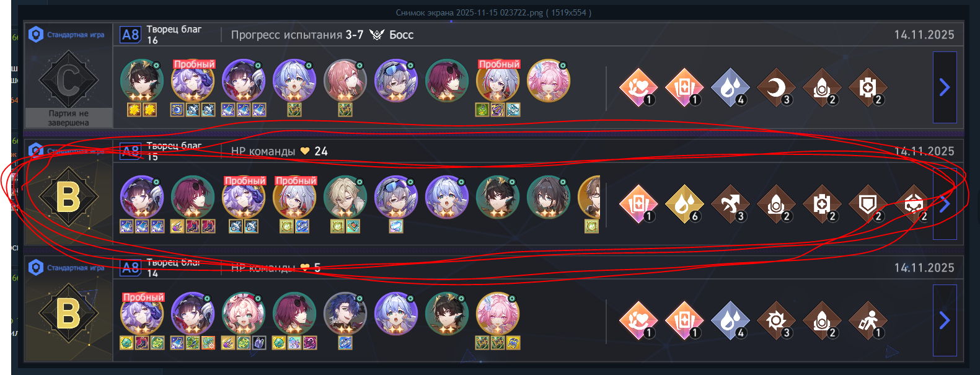980x375 pixels.
Task: Select the gold water drops bond icon
Action: [x=684, y=204]
